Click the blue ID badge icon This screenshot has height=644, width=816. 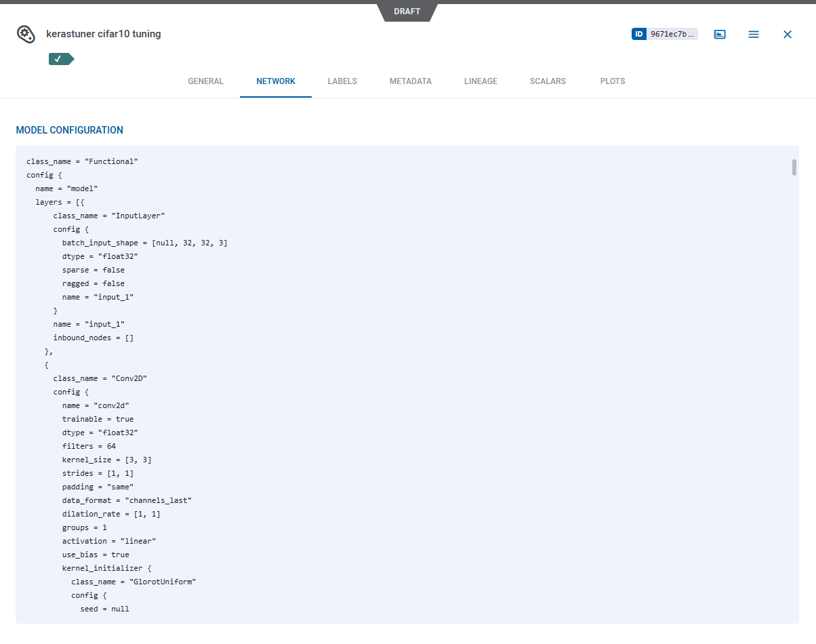click(x=639, y=34)
